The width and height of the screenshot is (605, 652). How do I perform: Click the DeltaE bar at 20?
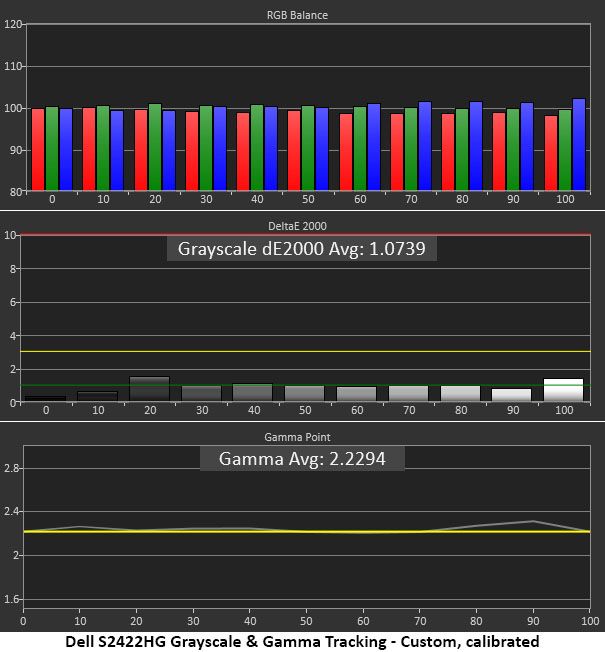click(150, 389)
